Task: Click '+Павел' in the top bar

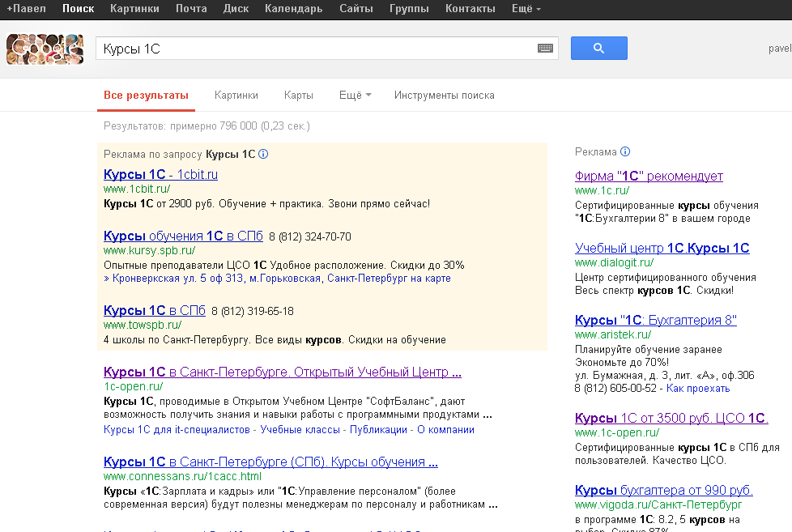Action: tap(26, 9)
